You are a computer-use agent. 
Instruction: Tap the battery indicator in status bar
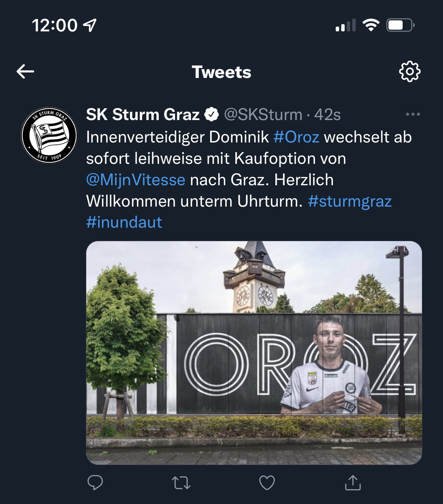tap(401, 25)
